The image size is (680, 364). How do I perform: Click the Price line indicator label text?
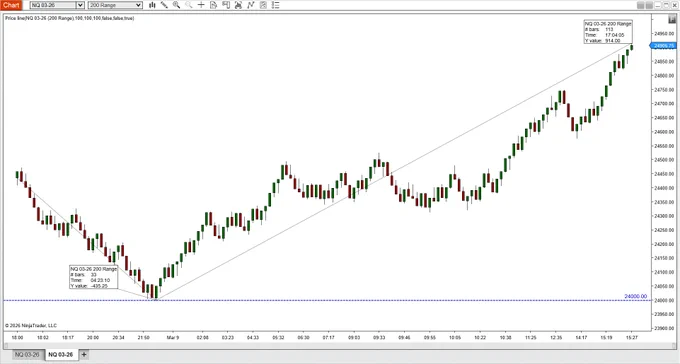pos(69,18)
